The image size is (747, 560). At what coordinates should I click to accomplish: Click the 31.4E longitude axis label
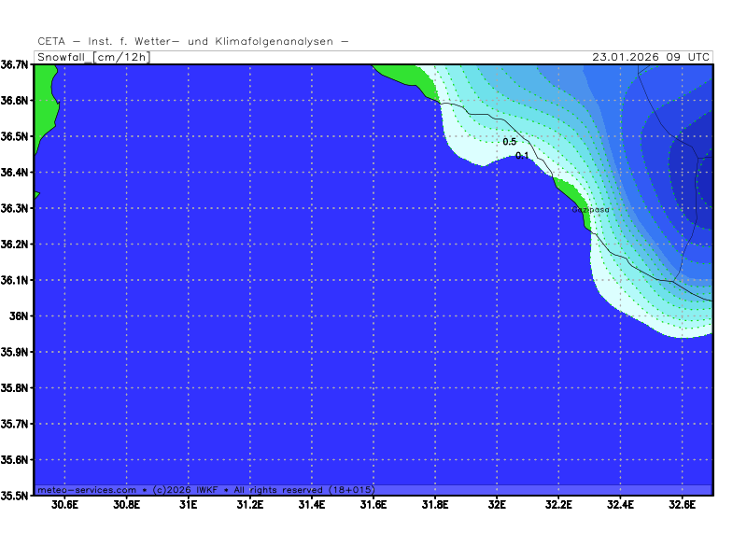pos(311,505)
